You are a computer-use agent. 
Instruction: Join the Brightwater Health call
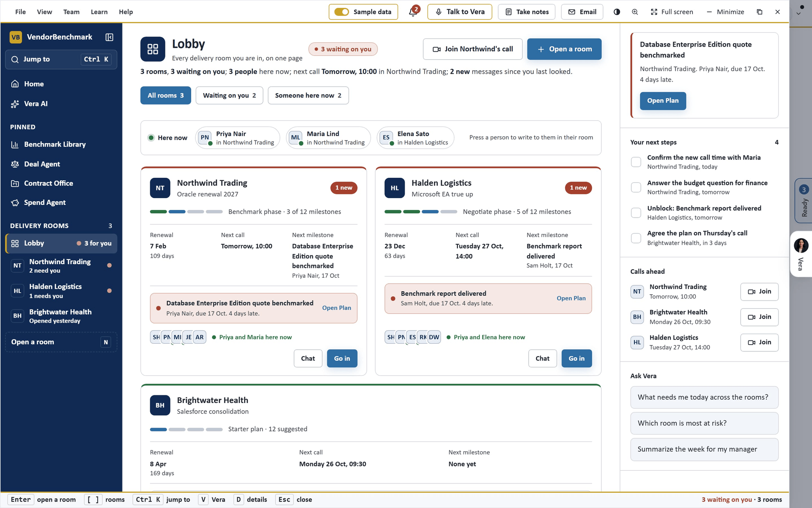(x=759, y=317)
